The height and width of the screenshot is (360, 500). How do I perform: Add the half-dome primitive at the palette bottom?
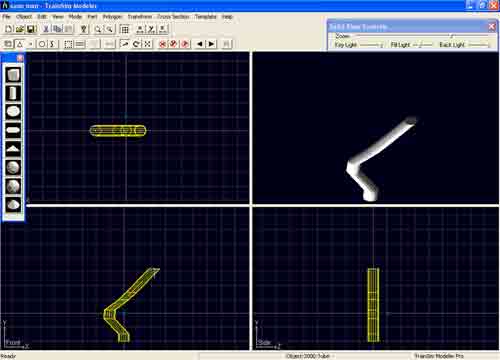[13, 204]
